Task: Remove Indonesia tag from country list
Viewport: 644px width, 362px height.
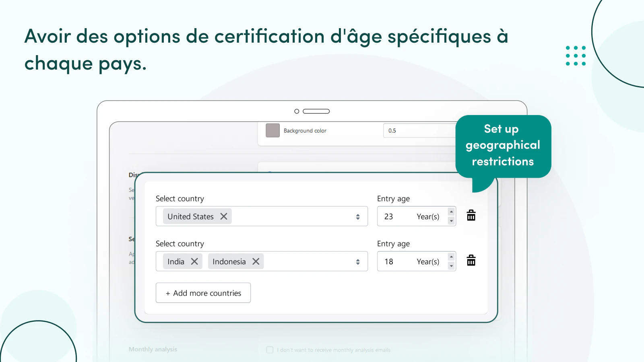Action: (x=256, y=261)
